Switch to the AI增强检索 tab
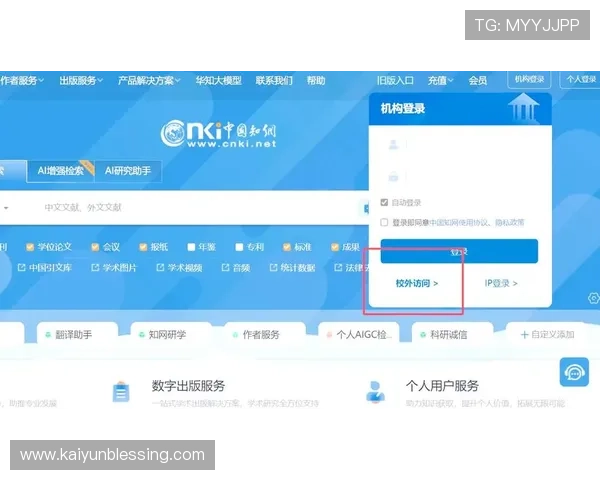The height and width of the screenshot is (480, 600). point(60,171)
